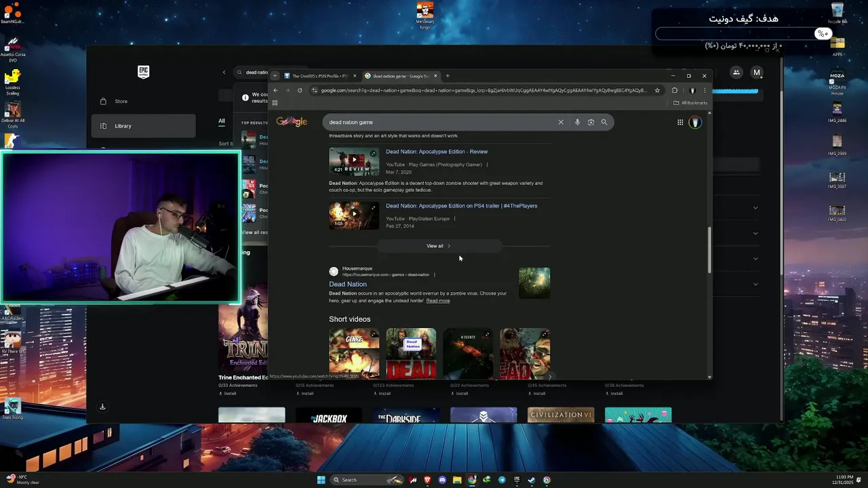The width and height of the screenshot is (868, 488).
Task: Open Epic launcher downloads icon
Action: click(x=102, y=407)
